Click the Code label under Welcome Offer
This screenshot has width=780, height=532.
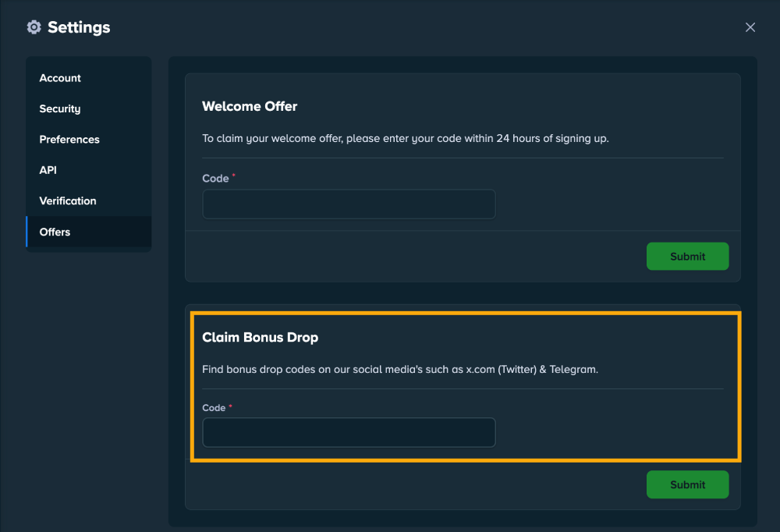pyautogui.click(x=215, y=179)
